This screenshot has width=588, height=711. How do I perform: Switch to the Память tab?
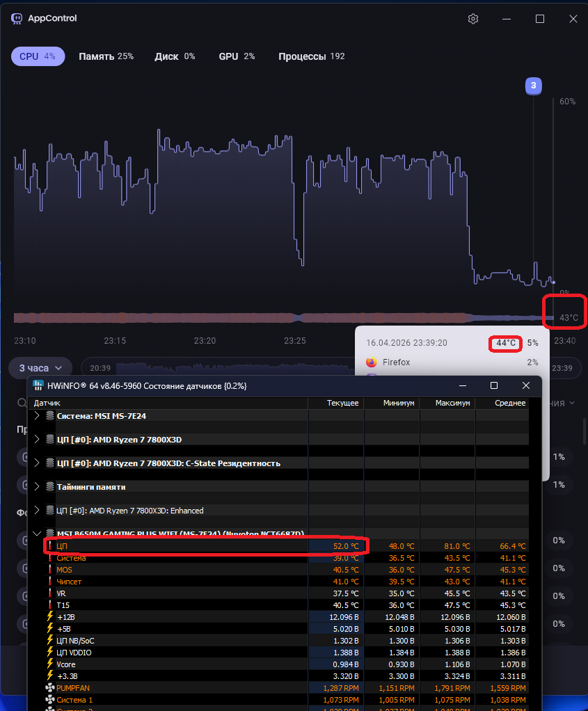106,56
